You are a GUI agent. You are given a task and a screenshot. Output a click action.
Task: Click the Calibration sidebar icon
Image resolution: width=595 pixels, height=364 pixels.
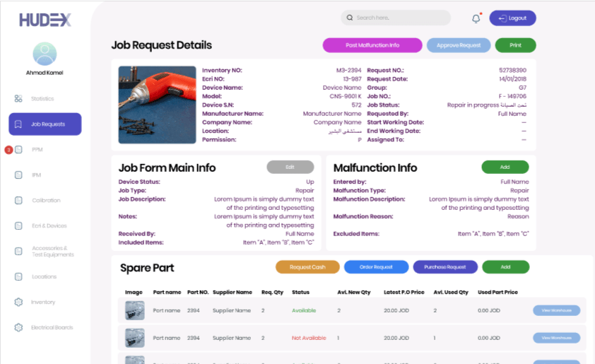(x=18, y=201)
